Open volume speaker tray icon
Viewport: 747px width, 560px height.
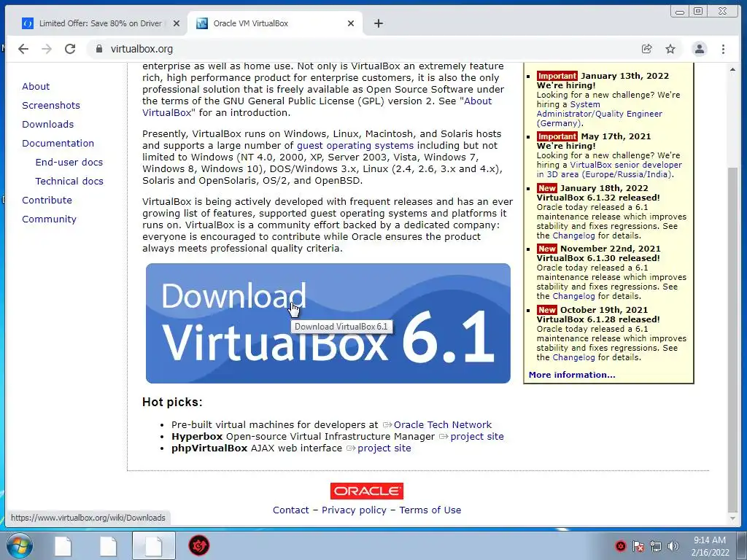[x=673, y=545]
